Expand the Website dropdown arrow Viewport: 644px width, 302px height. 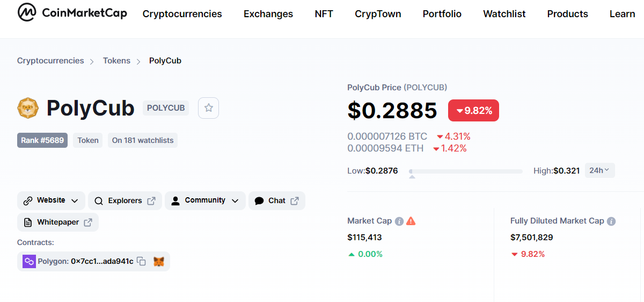click(75, 201)
